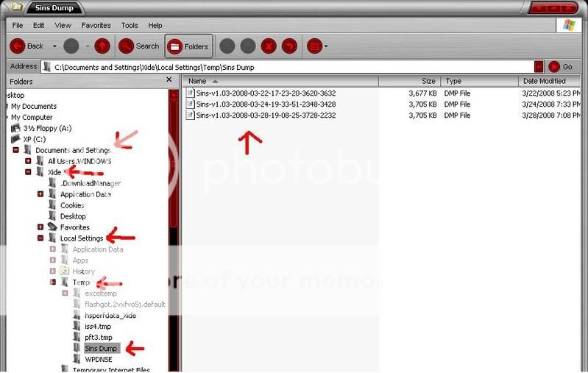Select XP (C:) drive
The image size is (588, 373).
(x=35, y=140)
